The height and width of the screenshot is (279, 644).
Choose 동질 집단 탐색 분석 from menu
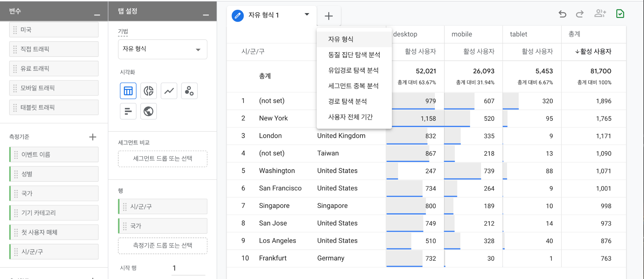[x=354, y=55]
